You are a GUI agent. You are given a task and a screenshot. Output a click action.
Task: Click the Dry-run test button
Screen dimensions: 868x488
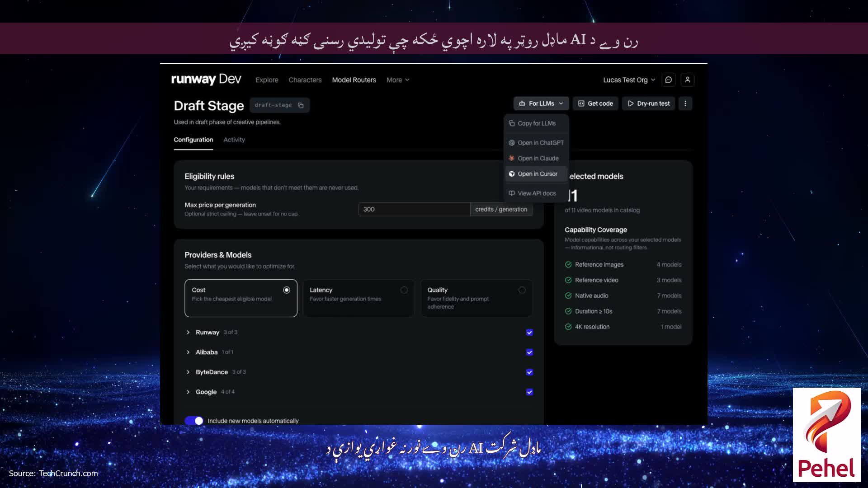point(649,103)
